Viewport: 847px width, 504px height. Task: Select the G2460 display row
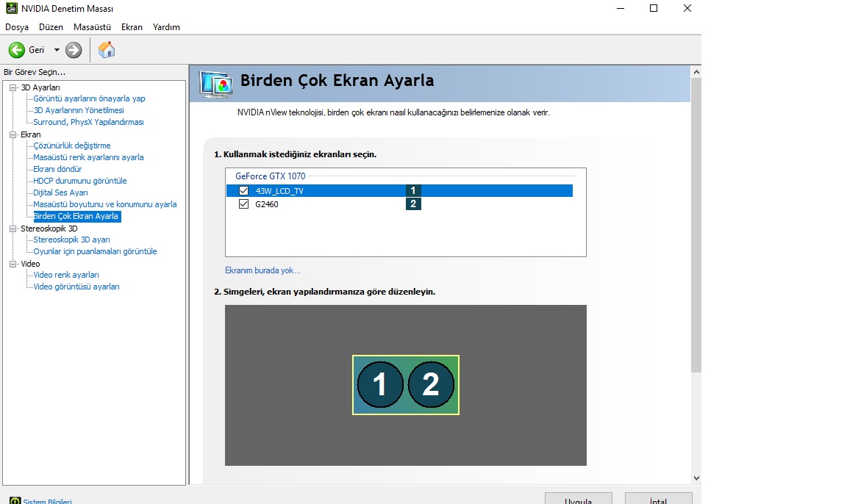[400, 204]
